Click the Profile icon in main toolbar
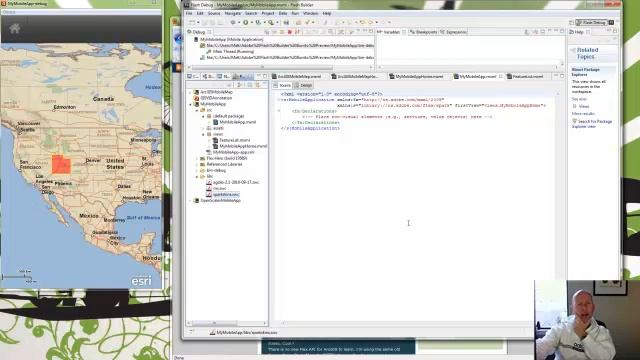The height and width of the screenshot is (360, 640). [x=258, y=22]
